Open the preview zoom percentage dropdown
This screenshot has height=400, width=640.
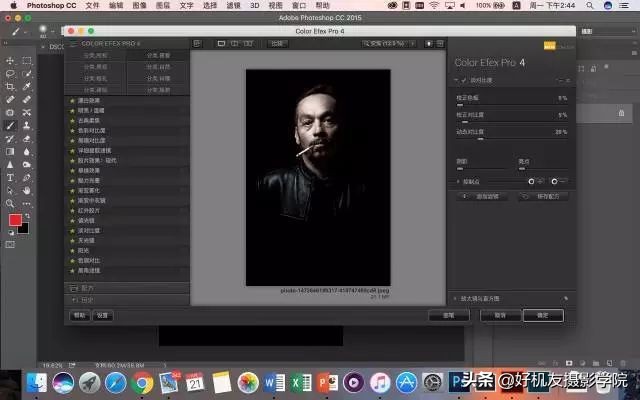[389, 43]
